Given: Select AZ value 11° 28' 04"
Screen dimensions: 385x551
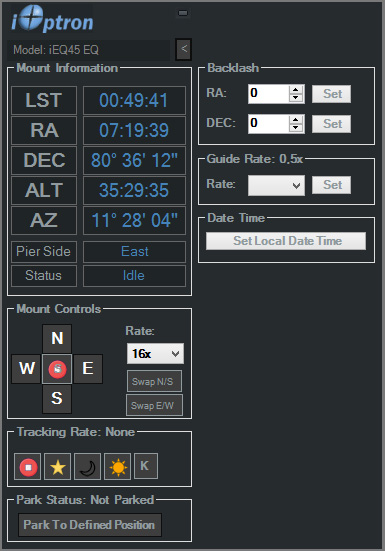Looking at the screenshot, I should pos(134,220).
